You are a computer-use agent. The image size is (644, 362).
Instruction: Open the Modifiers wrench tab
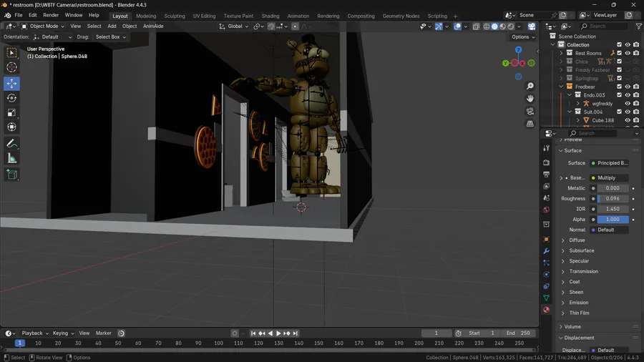coord(546,251)
